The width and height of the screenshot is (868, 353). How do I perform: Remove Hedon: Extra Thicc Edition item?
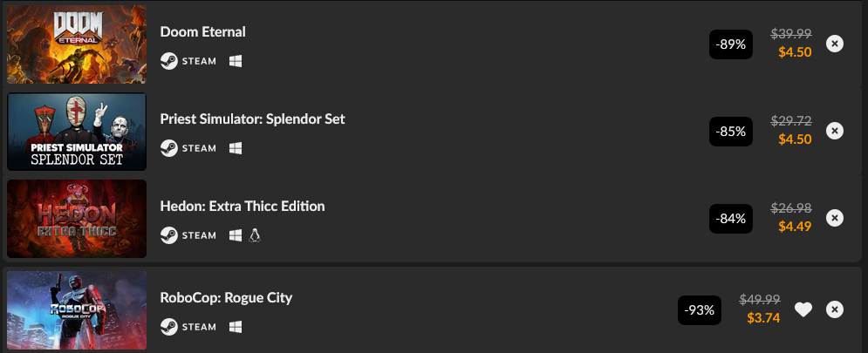(835, 218)
